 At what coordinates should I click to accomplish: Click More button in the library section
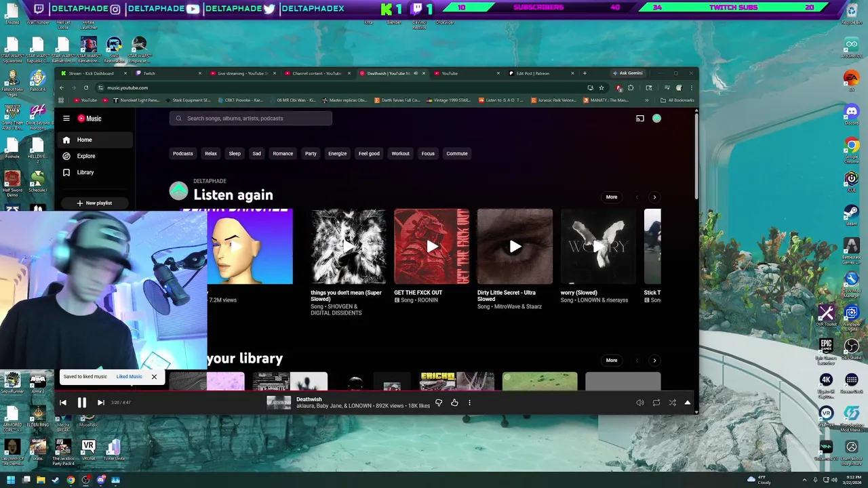[612, 361]
